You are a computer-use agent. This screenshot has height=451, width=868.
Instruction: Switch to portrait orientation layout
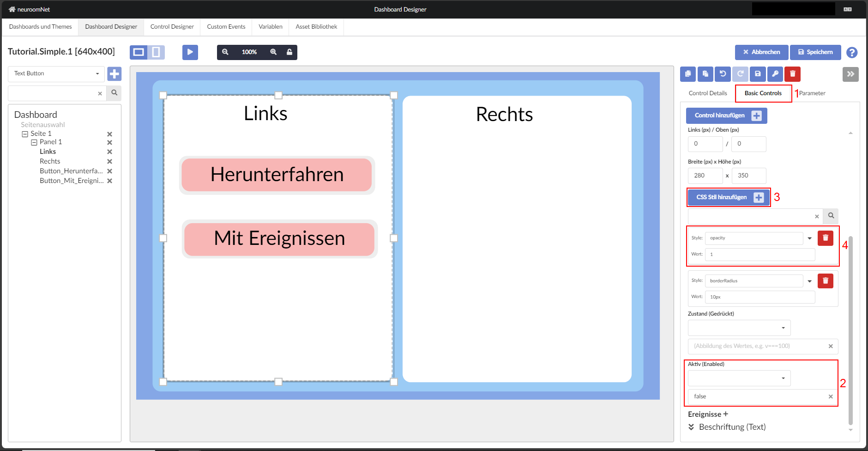[x=156, y=52]
